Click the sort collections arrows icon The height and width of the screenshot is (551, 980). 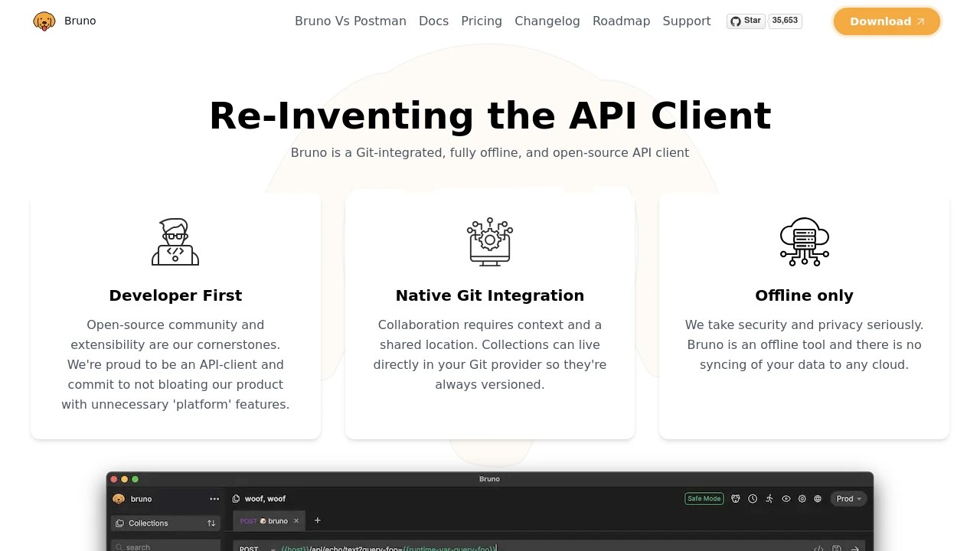211,523
